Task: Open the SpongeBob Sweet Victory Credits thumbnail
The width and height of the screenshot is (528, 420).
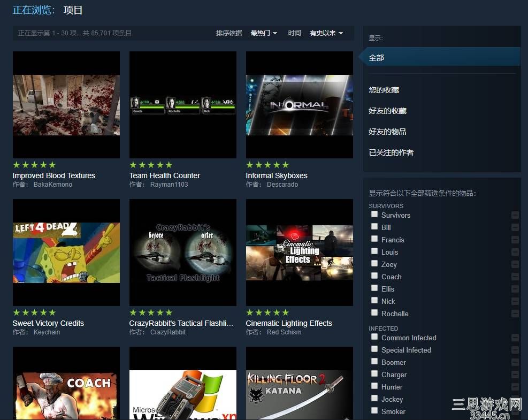Action: (x=66, y=253)
